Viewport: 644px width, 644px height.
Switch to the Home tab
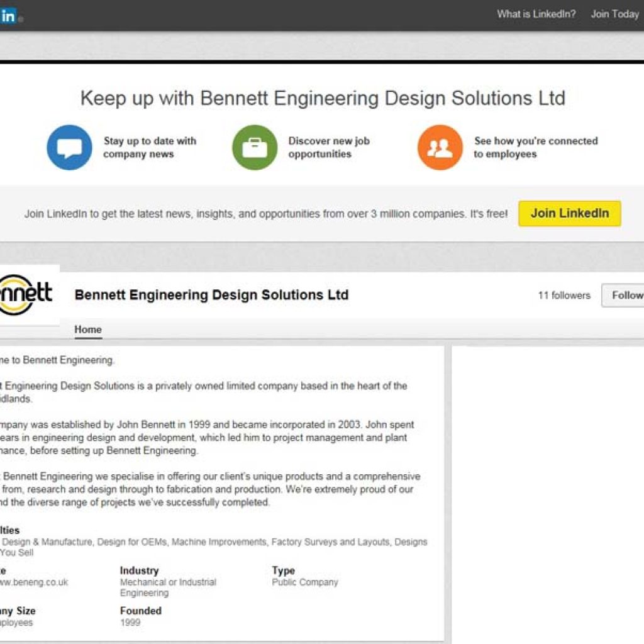(87, 329)
